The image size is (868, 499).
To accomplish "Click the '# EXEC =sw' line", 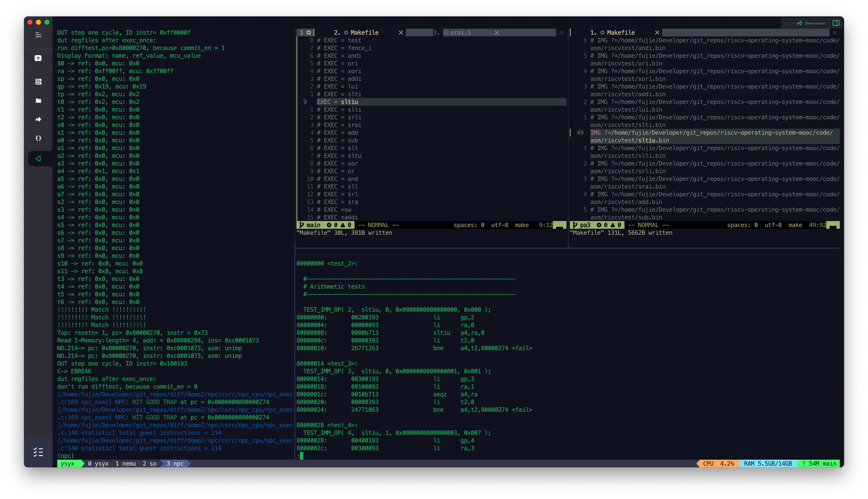I will 334,209.
